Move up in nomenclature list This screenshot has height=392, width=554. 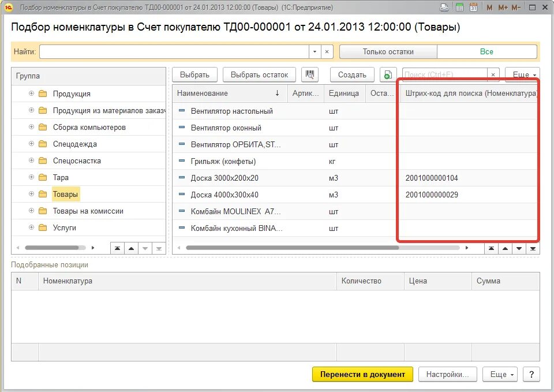click(505, 248)
